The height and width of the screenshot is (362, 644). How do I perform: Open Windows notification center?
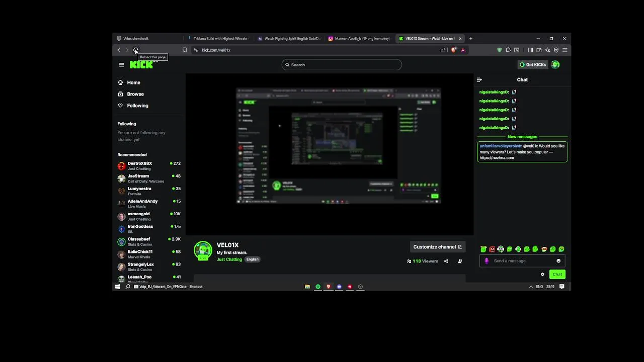tap(562, 287)
